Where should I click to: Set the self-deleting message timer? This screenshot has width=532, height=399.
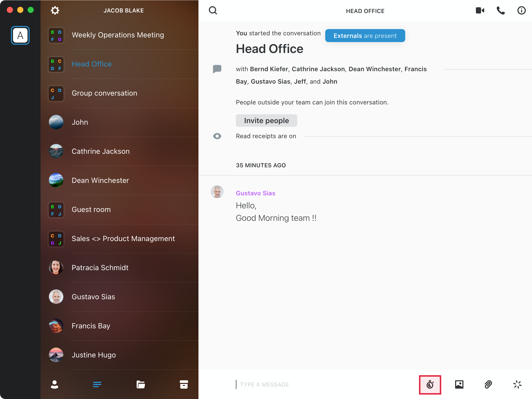[x=430, y=384]
